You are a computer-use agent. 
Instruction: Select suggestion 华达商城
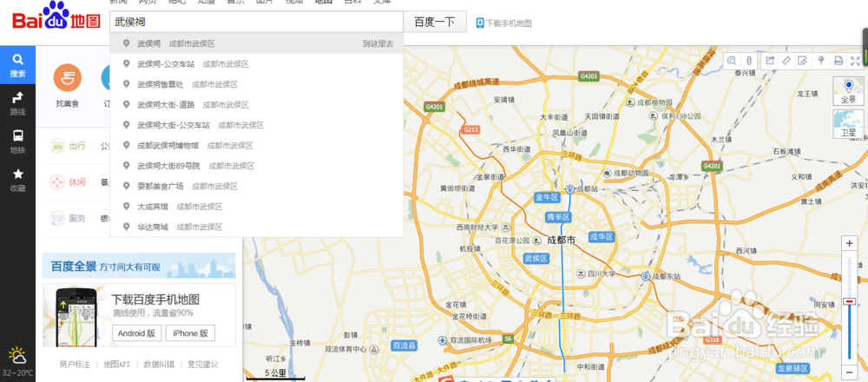(x=256, y=227)
